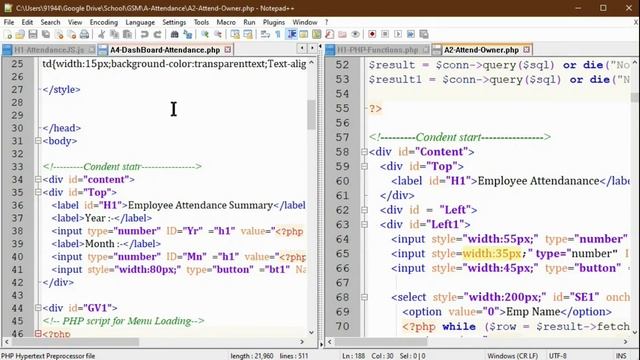640x360 pixels.
Task: Open the Language menu
Action: (x=140, y=22)
